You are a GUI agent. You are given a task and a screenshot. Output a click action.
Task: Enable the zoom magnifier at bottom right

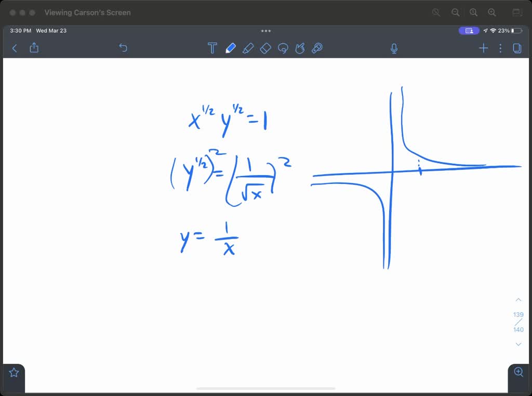518,372
